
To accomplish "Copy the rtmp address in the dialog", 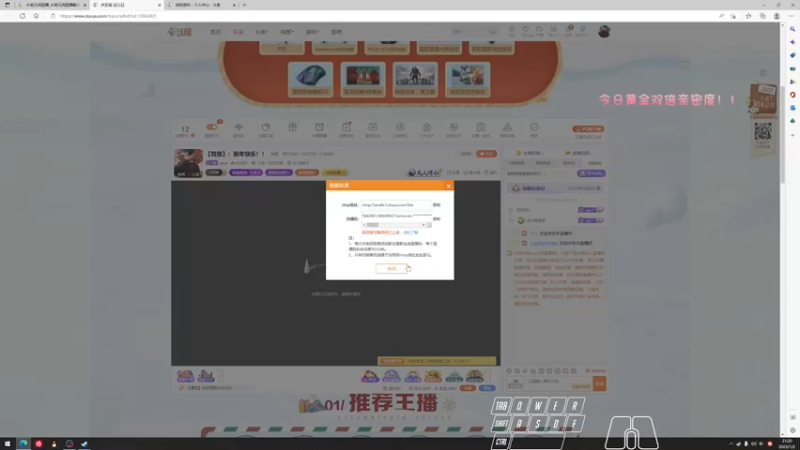I will [436, 205].
